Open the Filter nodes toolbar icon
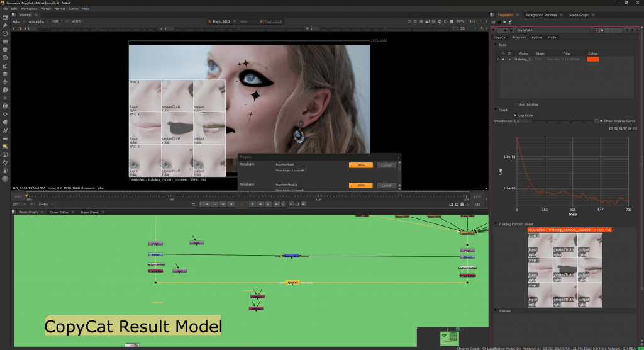This screenshot has height=350, width=644. (x=5, y=58)
